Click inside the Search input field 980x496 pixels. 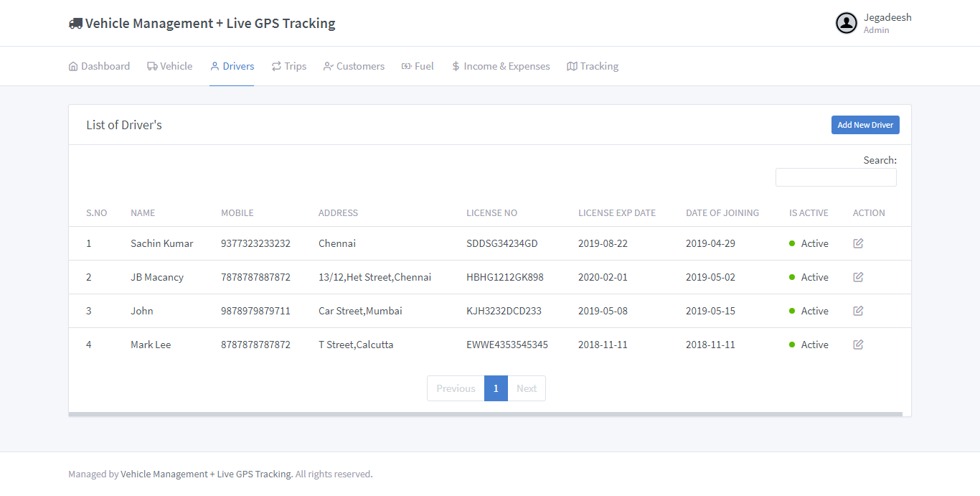pyautogui.click(x=836, y=177)
